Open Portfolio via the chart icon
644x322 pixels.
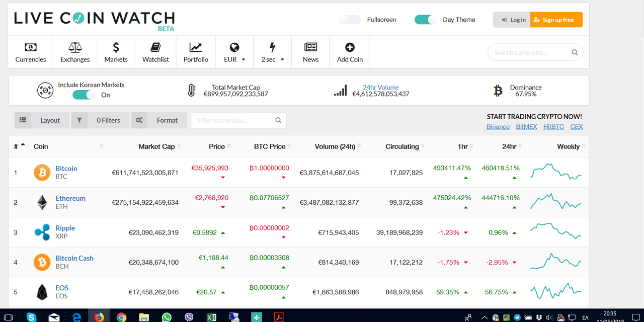coord(196,47)
